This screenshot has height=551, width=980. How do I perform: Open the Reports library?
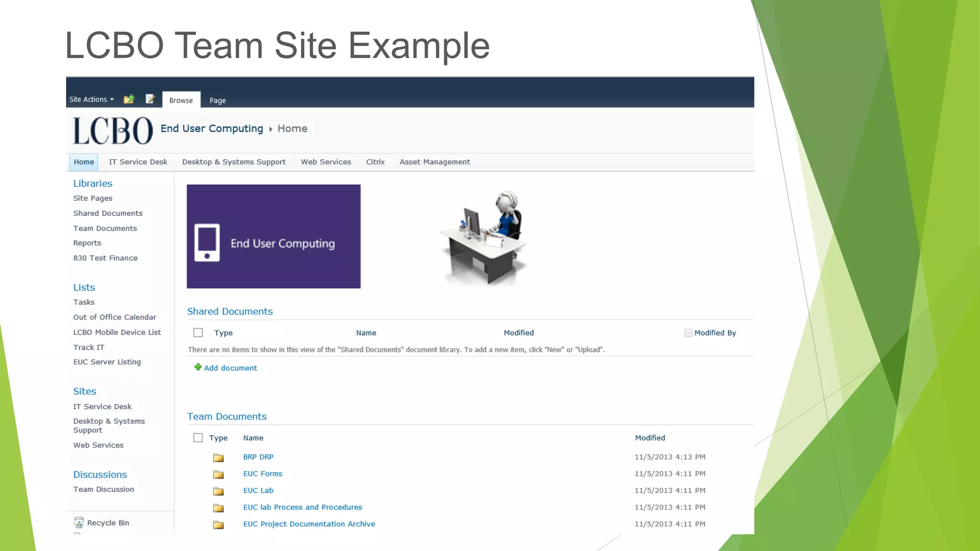(x=87, y=243)
